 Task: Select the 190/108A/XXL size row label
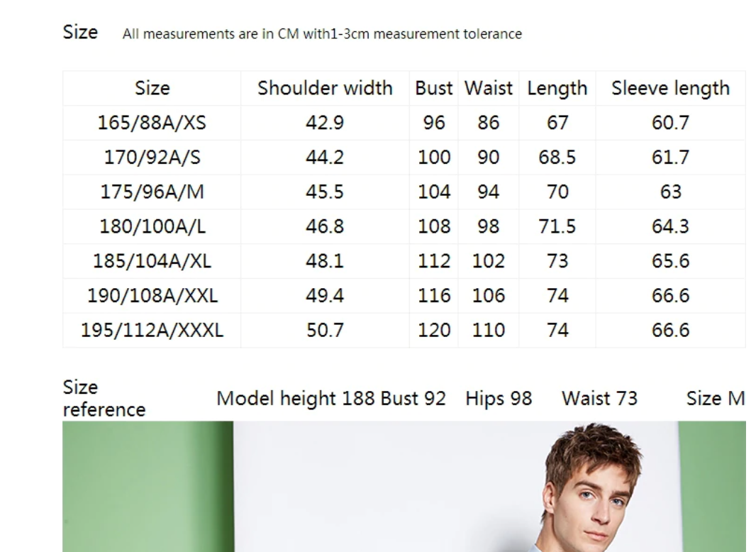[152, 295]
